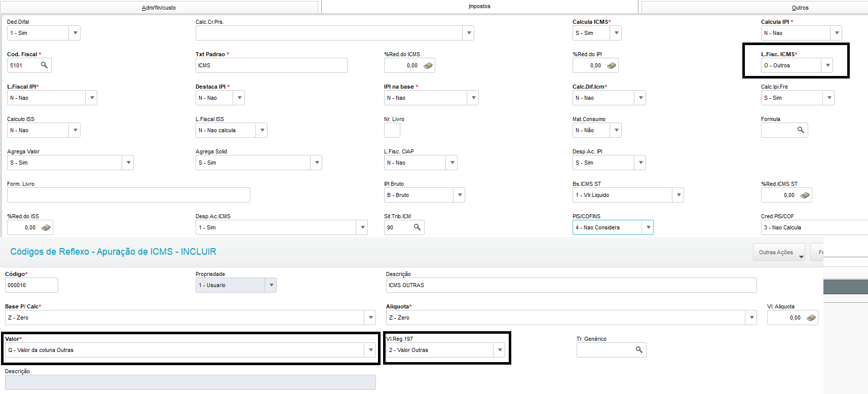This screenshot has width=868, height=394.
Task: Expand the Calc.Dif.Icm dropdown
Action: click(640, 98)
